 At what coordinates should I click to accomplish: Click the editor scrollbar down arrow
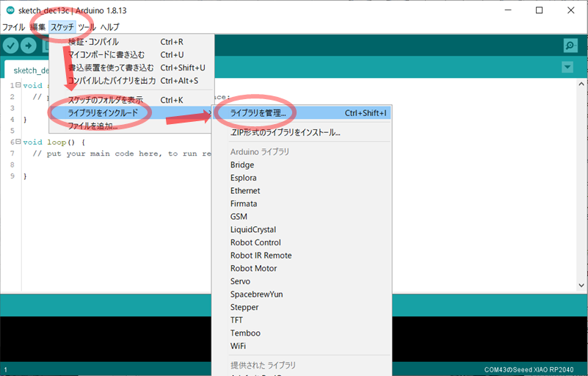point(581,285)
